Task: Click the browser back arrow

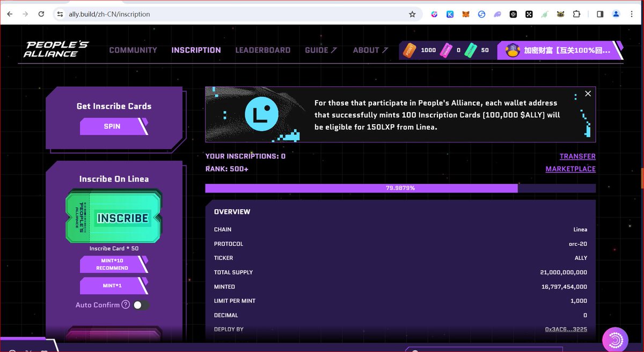Action: pos(10,15)
